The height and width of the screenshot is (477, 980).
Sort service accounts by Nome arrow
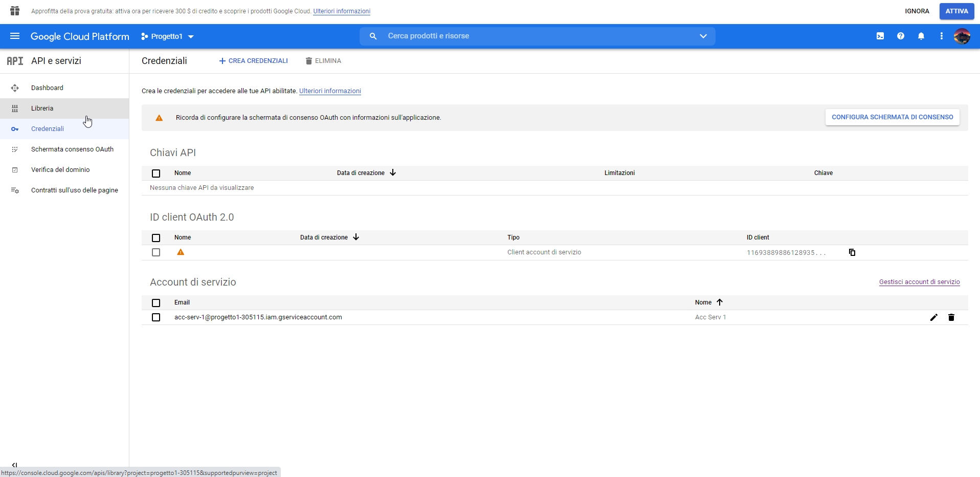720,302
